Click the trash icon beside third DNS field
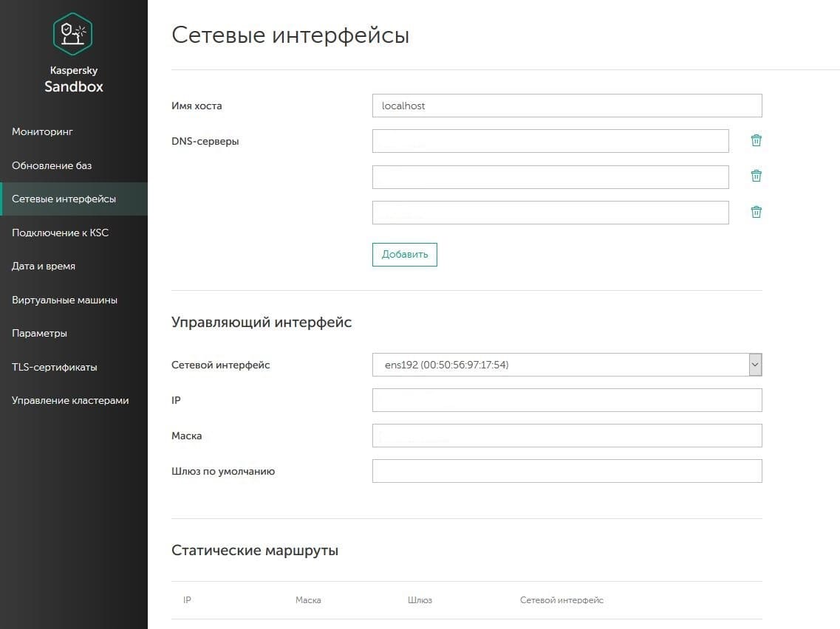Screen dimensions: 840x629 tap(756, 212)
